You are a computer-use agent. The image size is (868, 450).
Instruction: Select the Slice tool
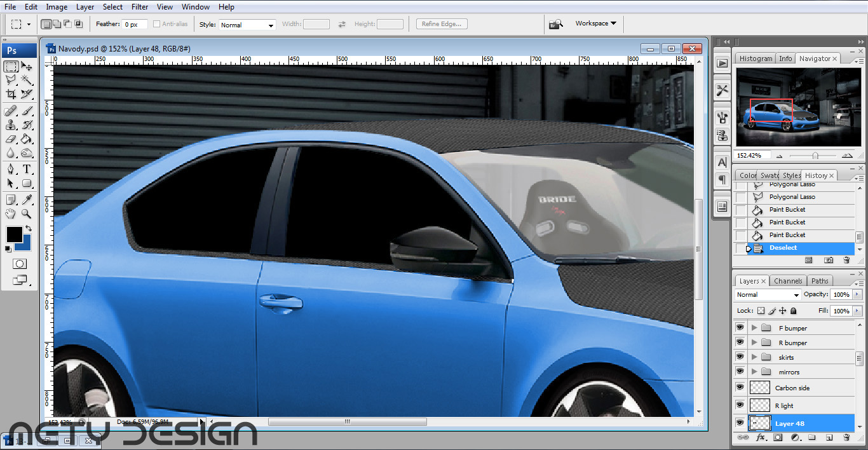pyautogui.click(x=27, y=94)
